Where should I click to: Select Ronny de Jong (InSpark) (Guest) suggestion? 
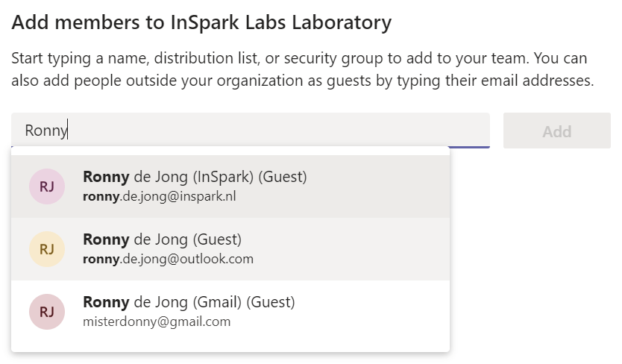tap(195, 177)
